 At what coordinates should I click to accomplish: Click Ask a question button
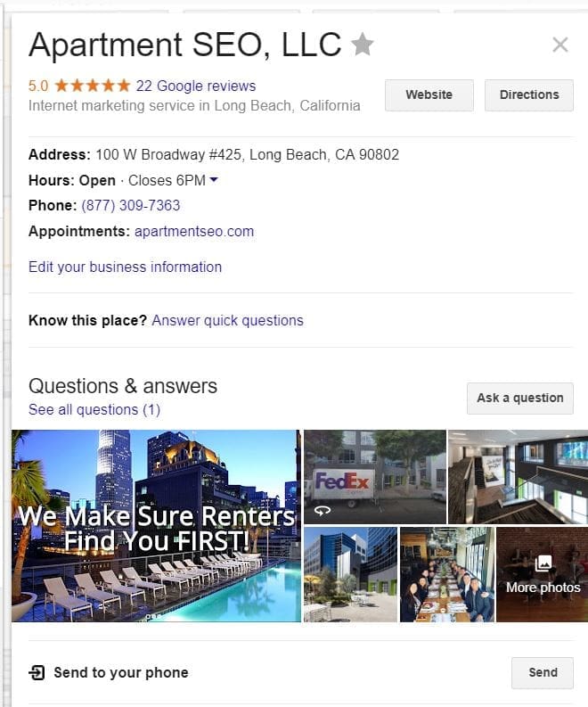coord(520,399)
